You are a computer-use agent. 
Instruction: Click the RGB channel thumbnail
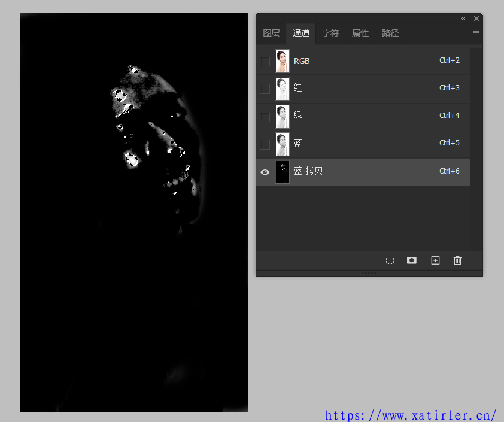pos(282,61)
